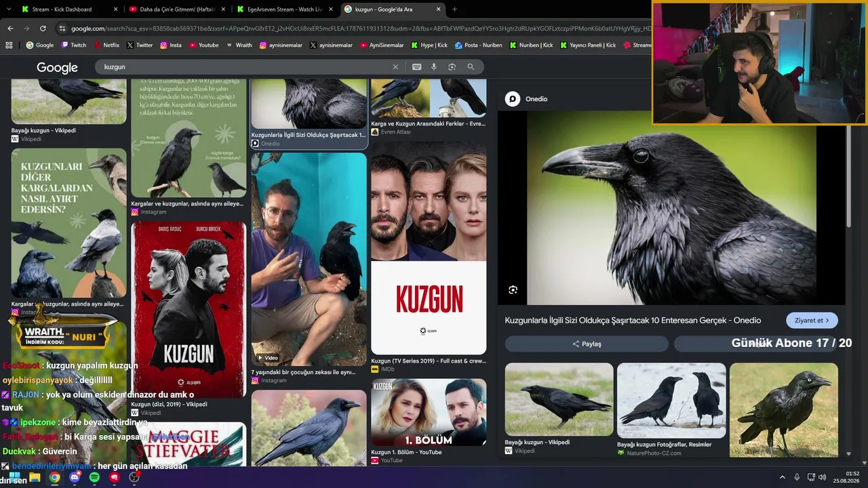Viewport: 868px width, 488px height.
Task: Open the Kuzgunlarla İlgili article title link
Action: point(633,321)
